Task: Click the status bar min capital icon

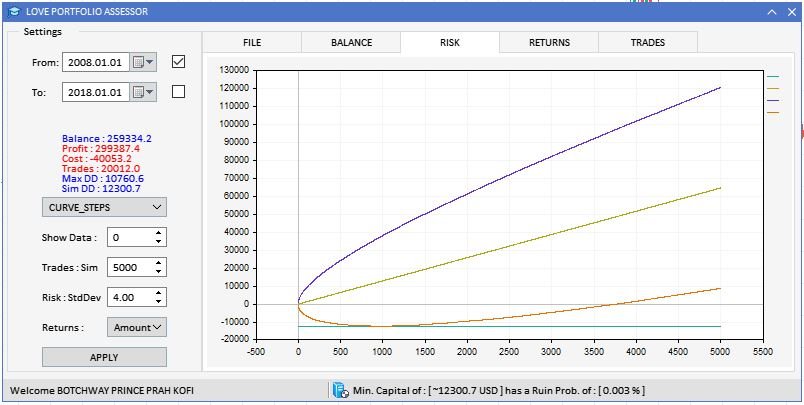Action: [x=339, y=390]
